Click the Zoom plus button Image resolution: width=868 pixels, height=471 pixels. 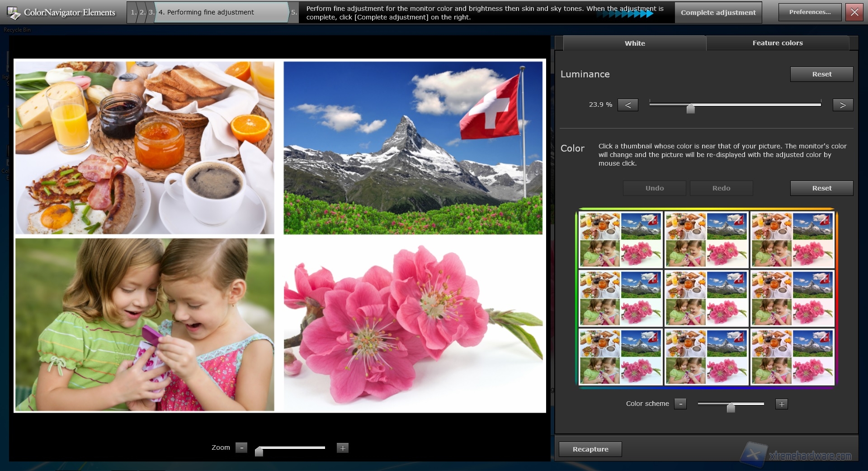pos(343,447)
